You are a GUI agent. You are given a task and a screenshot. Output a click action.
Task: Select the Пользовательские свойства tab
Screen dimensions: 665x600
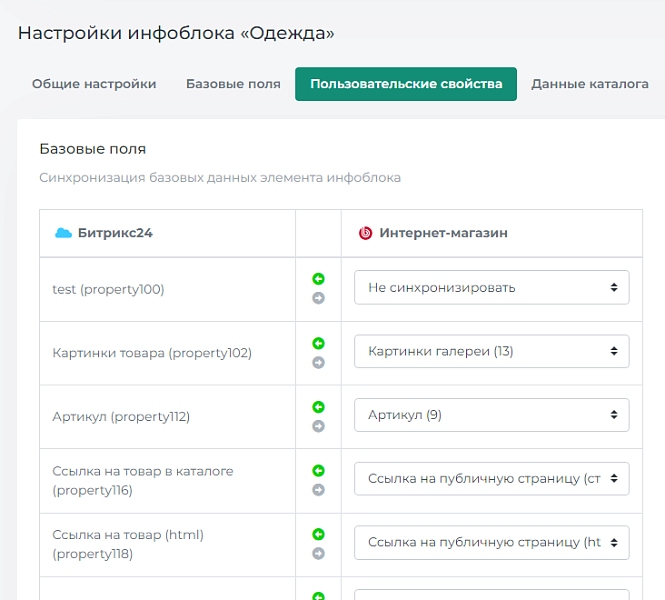(406, 84)
